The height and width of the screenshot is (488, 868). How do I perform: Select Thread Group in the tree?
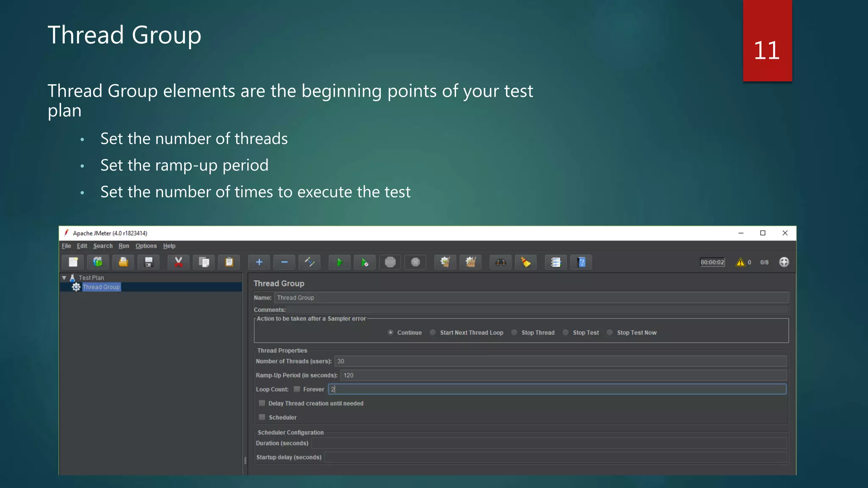[x=101, y=287]
